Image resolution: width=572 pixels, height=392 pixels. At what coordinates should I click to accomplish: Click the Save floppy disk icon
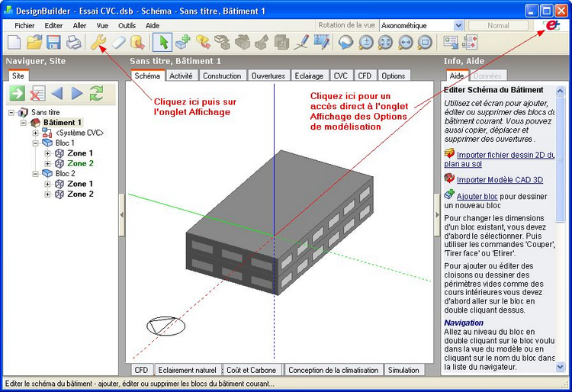click(53, 43)
